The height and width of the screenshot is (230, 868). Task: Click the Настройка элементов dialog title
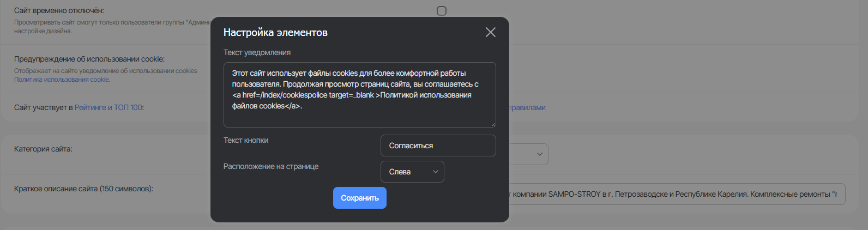(x=275, y=33)
